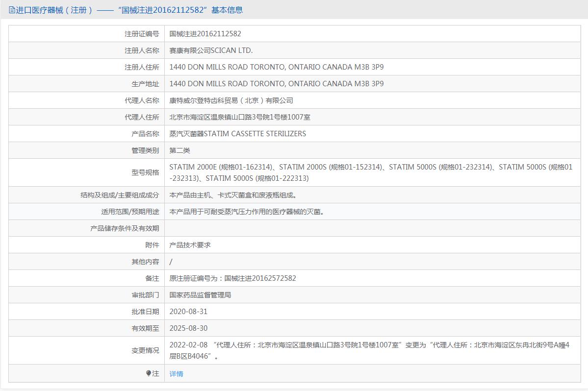The image size is (588, 391).
Task: Open the 详情 link in the 注 row
Action: coord(176,374)
